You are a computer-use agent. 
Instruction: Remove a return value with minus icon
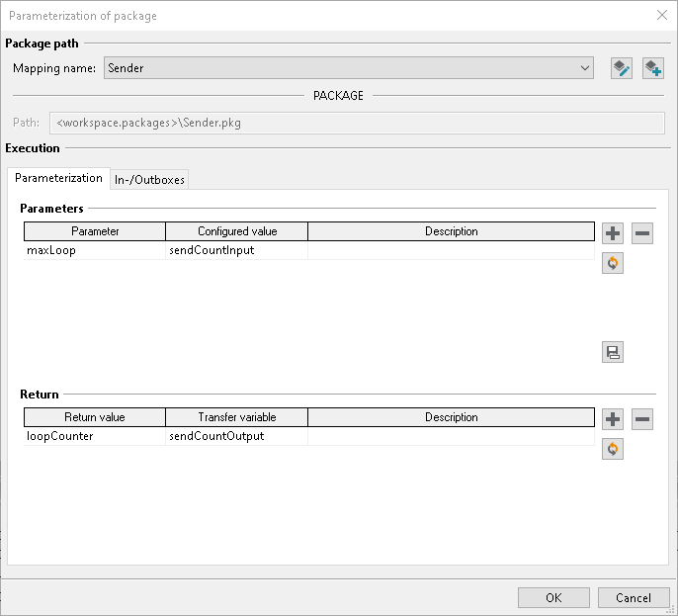tap(642, 419)
